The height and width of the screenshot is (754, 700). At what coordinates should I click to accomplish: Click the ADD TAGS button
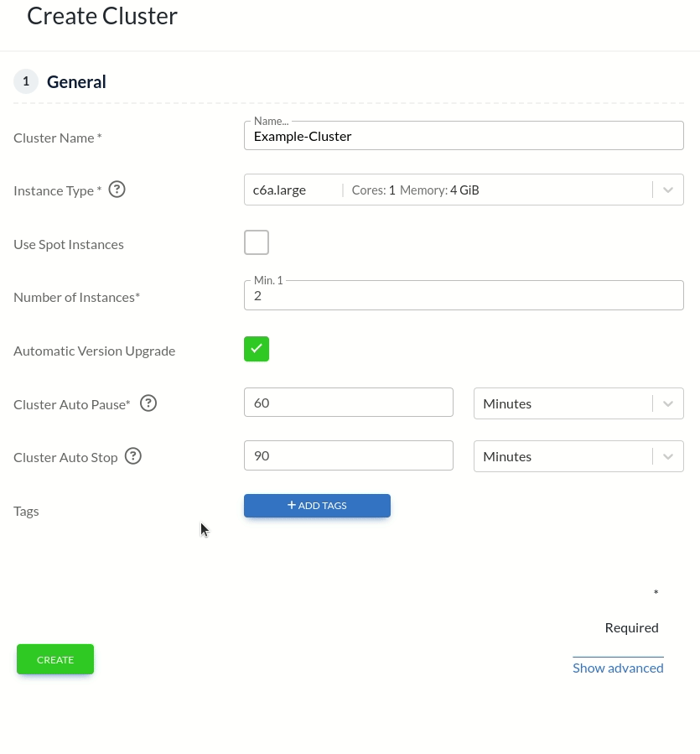click(x=317, y=505)
